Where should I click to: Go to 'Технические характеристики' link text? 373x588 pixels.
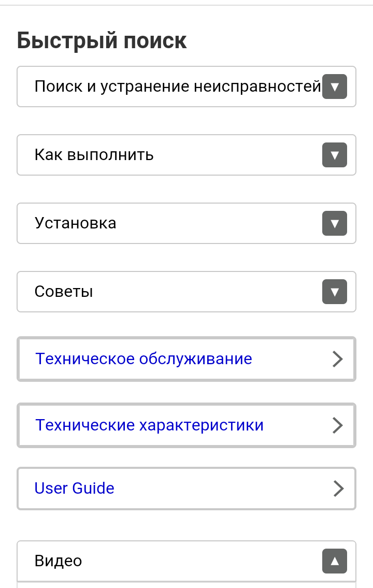[x=149, y=425]
